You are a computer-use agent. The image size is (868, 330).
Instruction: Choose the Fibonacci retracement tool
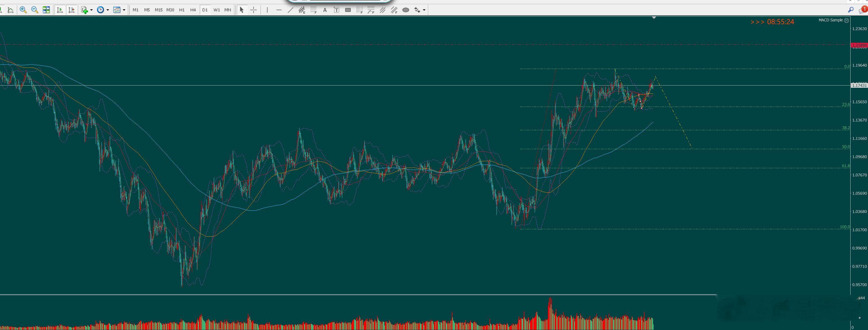click(x=313, y=10)
